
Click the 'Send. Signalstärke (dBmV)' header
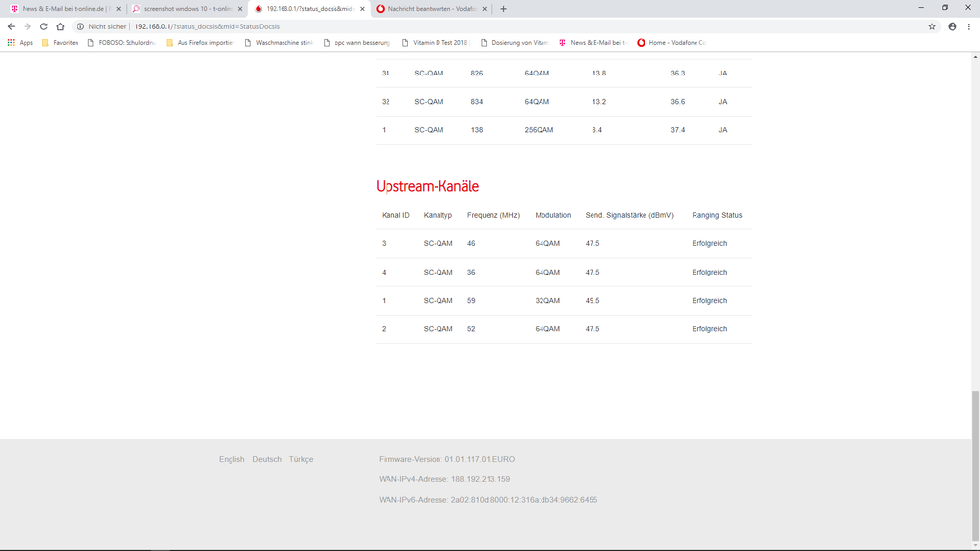click(x=630, y=215)
